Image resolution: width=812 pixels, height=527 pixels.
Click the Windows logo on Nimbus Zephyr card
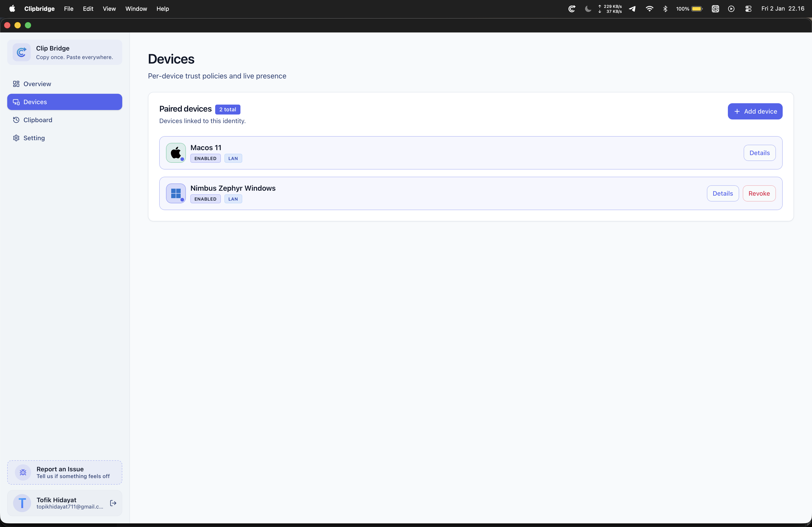click(x=176, y=193)
